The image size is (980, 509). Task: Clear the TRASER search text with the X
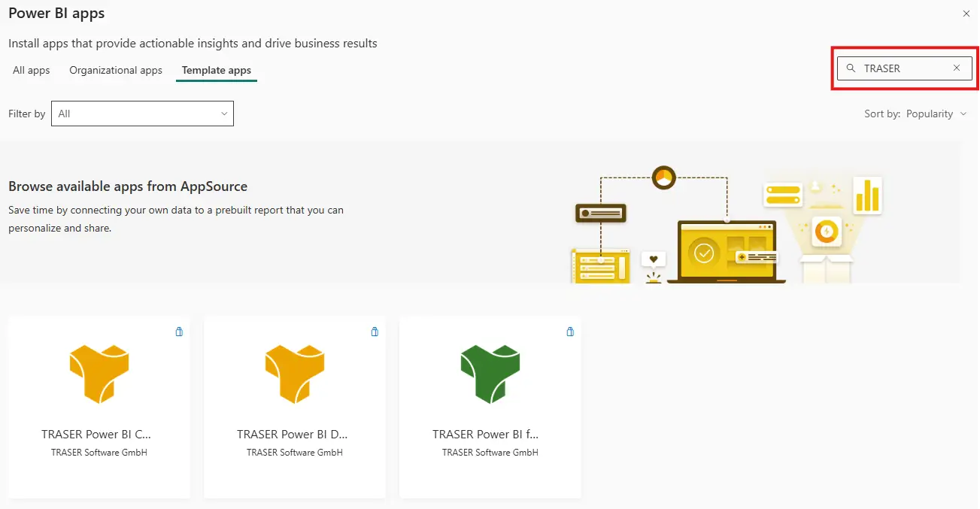pyautogui.click(x=957, y=68)
